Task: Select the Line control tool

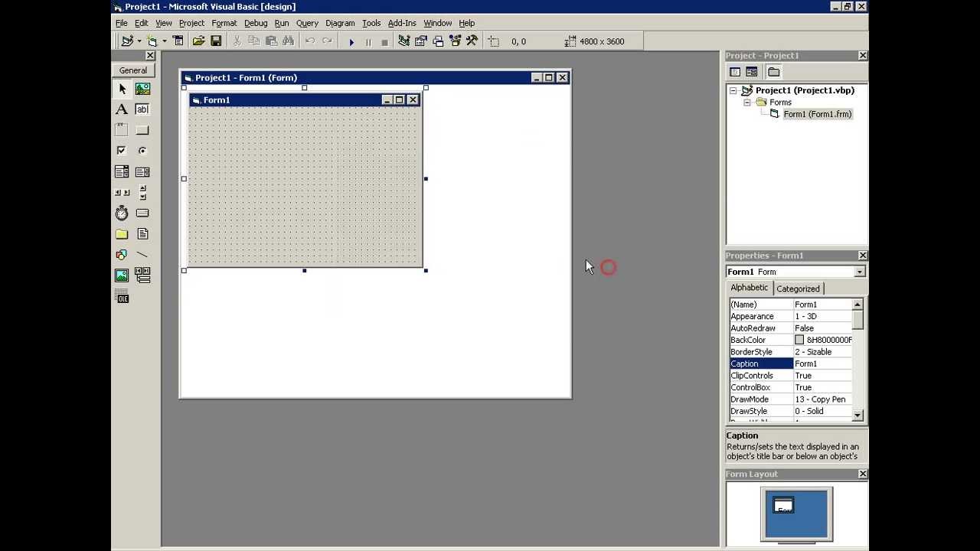Action: click(x=142, y=254)
